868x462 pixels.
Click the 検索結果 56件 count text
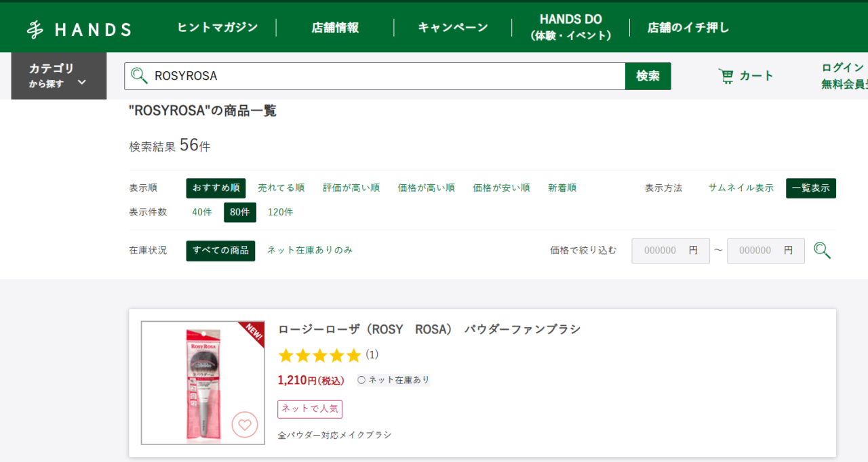[170, 146]
